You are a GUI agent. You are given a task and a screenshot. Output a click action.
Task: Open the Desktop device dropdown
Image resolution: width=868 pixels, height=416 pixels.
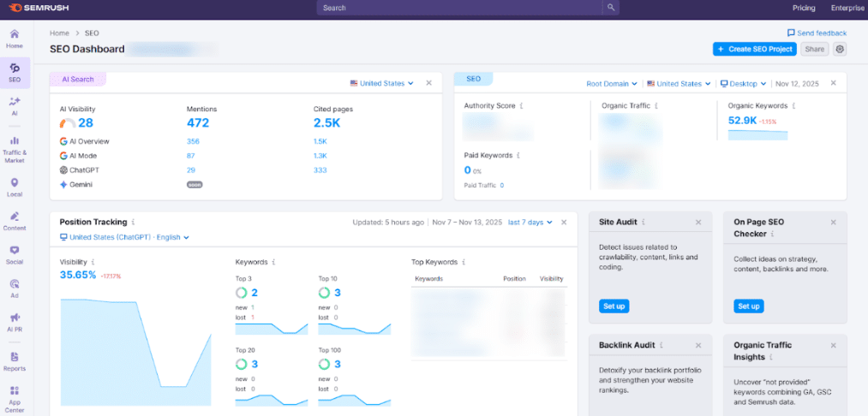(x=743, y=84)
